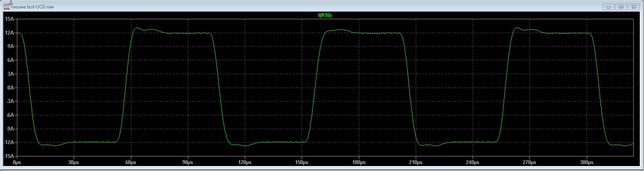
Task: Maximize the waveform window
Action: (x=621, y=7)
